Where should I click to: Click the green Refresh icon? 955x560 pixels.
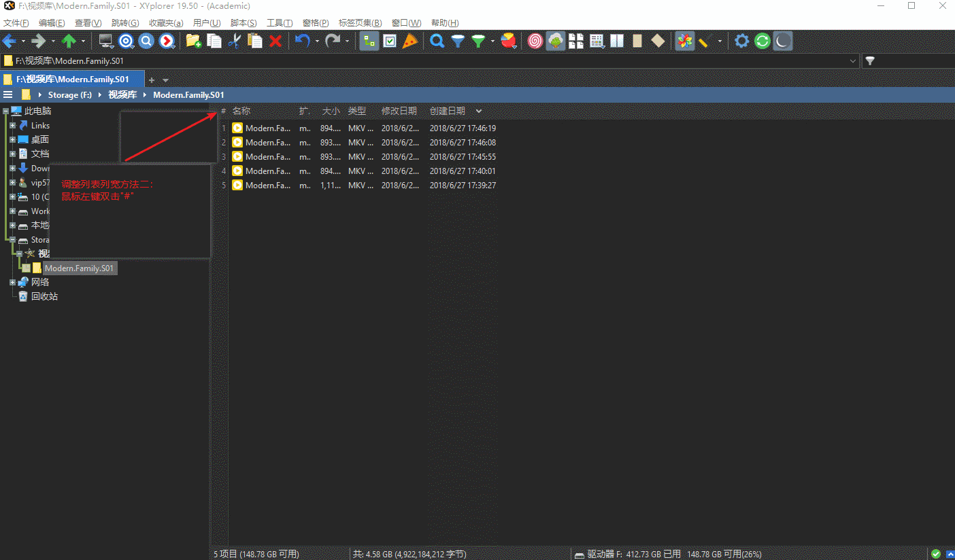coord(762,41)
